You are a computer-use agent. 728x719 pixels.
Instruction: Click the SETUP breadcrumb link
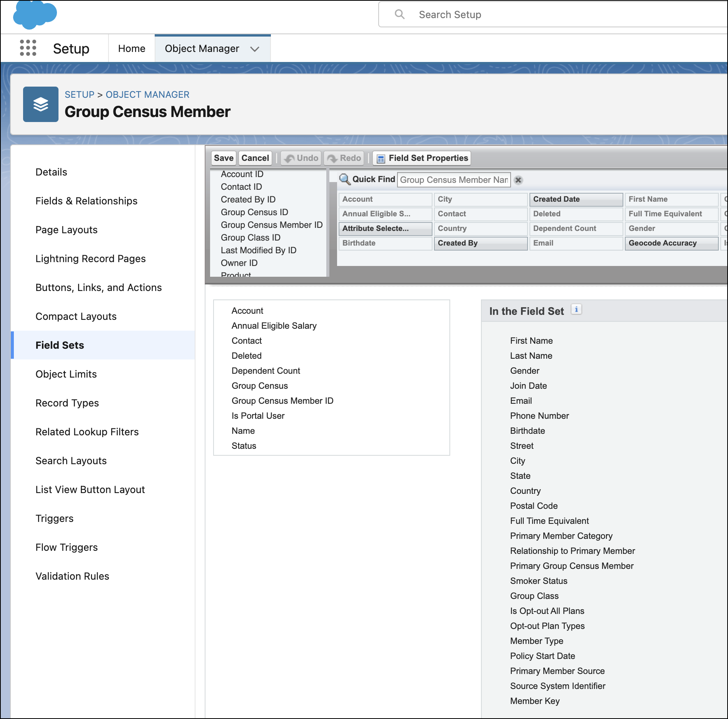point(79,95)
